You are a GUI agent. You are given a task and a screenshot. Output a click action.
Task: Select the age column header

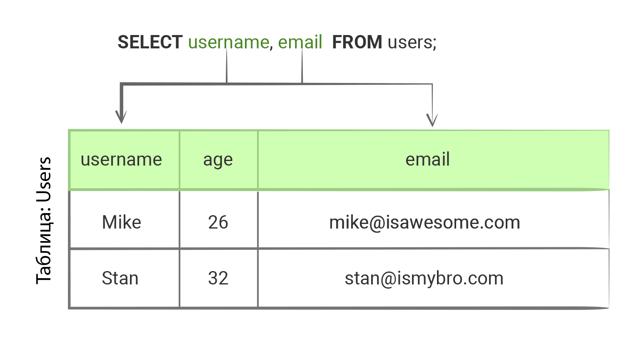[218, 160]
